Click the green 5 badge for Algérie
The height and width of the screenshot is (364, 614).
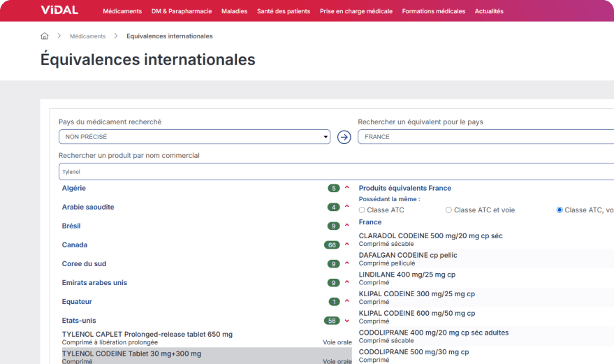point(334,188)
